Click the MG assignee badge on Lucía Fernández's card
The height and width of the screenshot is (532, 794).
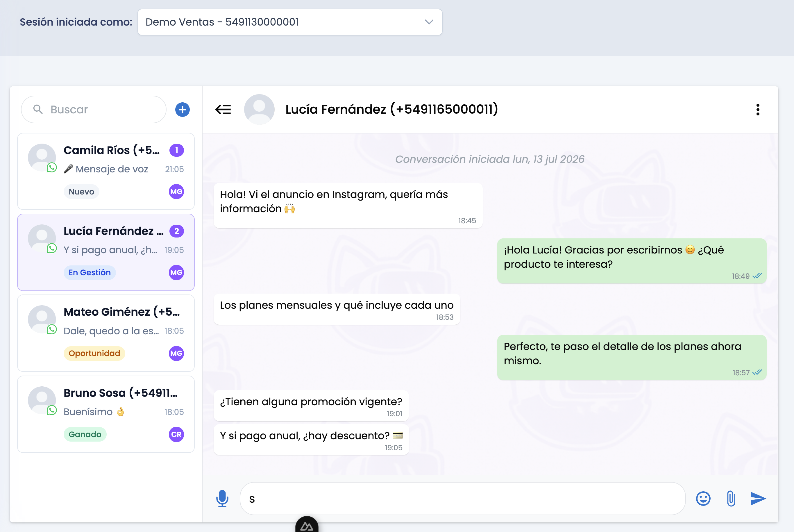click(x=176, y=272)
